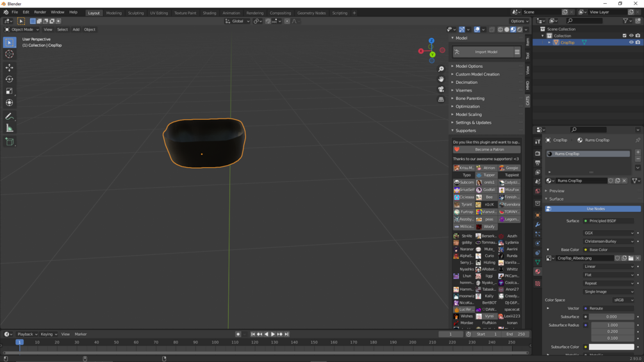Open viewport Options button
The height and width of the screenshot is (362, 644).
click(519, 21)
